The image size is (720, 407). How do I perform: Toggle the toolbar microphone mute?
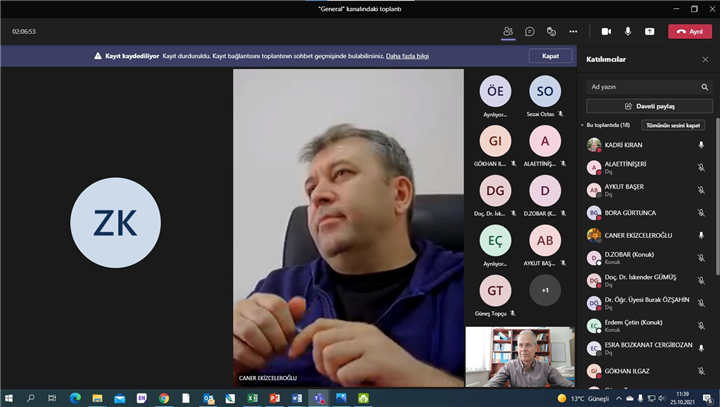(x=628, y=31)
